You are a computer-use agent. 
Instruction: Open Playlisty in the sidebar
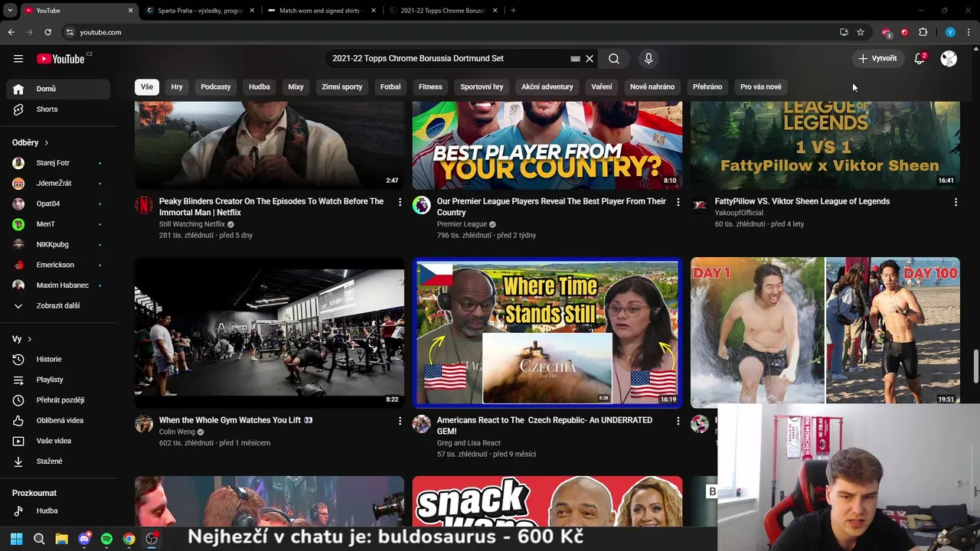coord(58,380)
